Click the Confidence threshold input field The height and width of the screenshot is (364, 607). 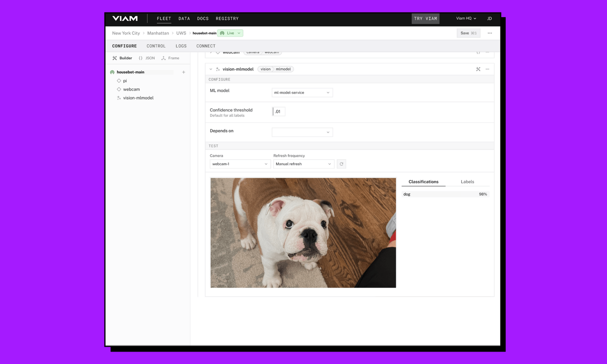(x=278, y=111)
